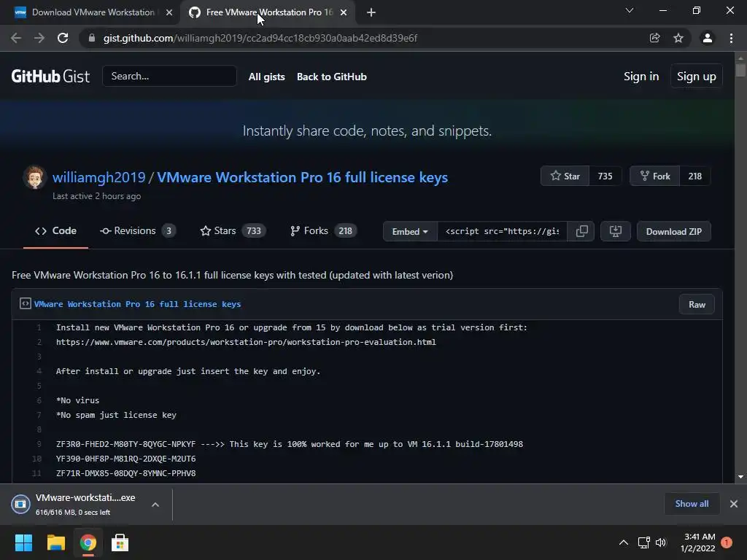Select code line number 2
747x560 pixels.
tap(39, 342)
